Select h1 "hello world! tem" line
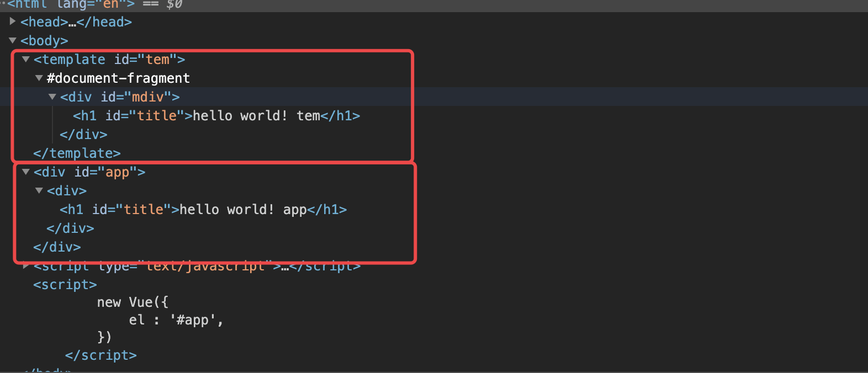Viewport: 868px width, 373px height. (x=216, y=116)
